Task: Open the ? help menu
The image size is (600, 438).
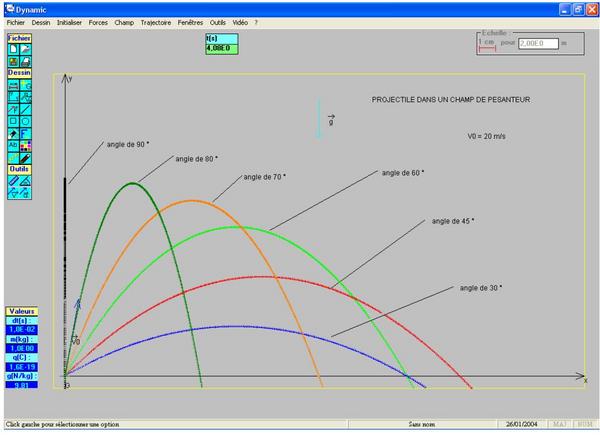Action: pos(256,23)
